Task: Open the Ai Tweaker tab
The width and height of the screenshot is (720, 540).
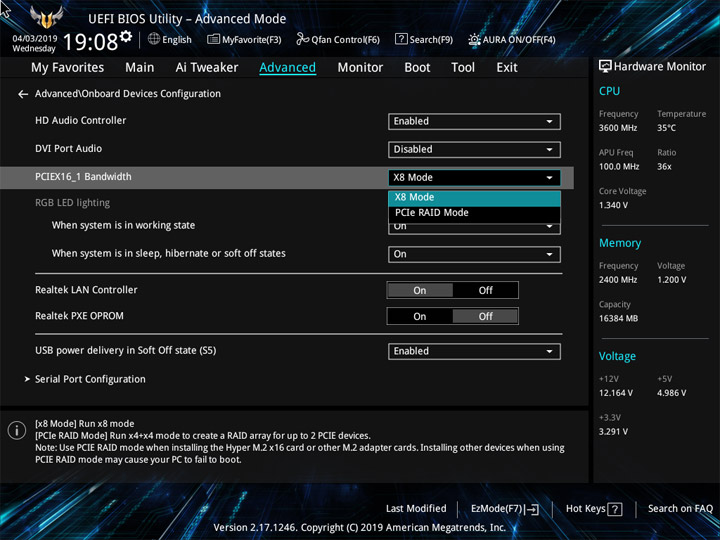Action: [x=207, y=68]
